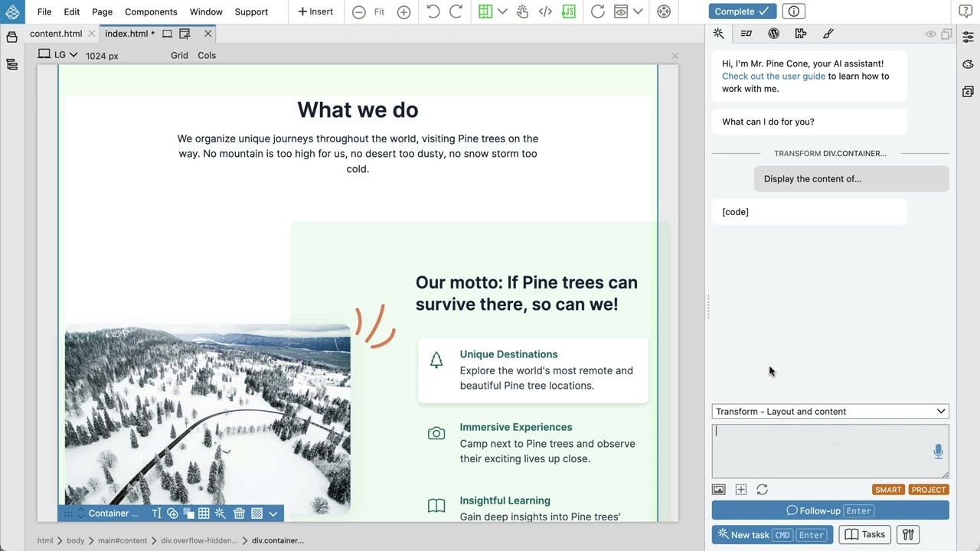980x551 pixels.
Task: Close the content.html tab
Action: (92, 34)
